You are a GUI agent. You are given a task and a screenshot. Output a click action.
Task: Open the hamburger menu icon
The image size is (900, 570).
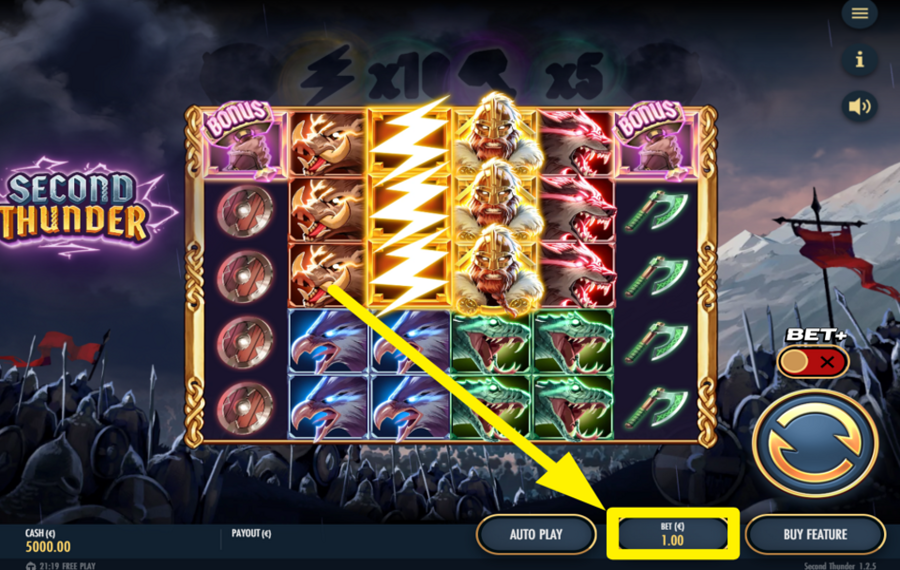[859, 13]
